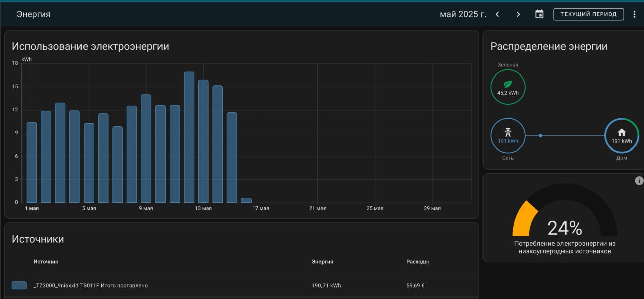Open the info icon on gauge card
644x299 pixels.
pos(639,181)
